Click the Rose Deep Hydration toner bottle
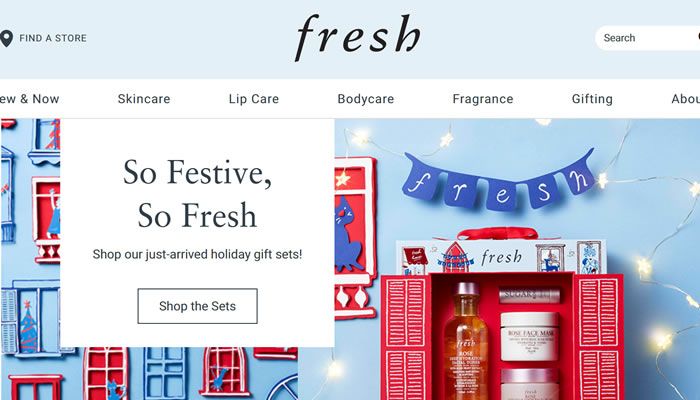The height and width of the screenshot is (400, 700). pyautogui.click(x=465, y=343)
